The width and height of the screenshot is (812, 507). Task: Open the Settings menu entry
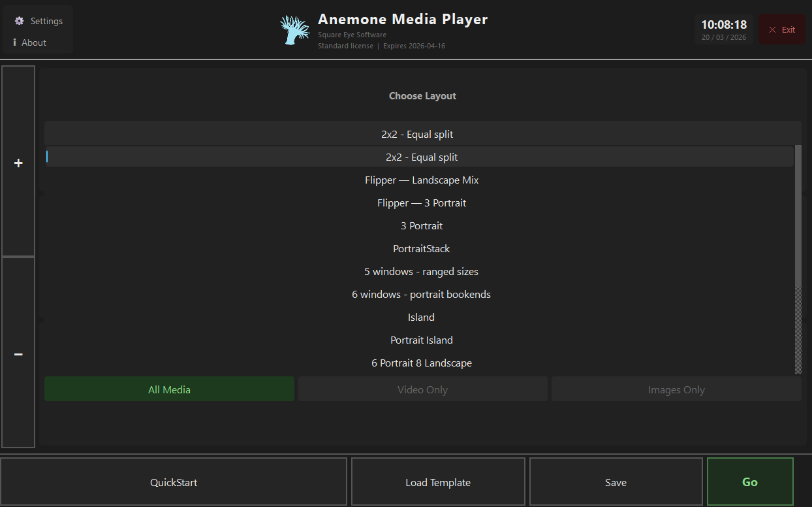tap(44, 20)
